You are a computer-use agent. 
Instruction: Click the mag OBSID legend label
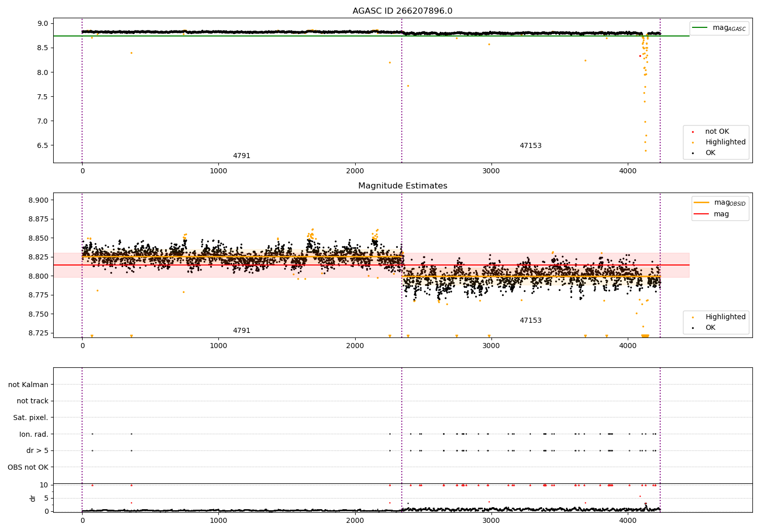click(x=730, y=203)
